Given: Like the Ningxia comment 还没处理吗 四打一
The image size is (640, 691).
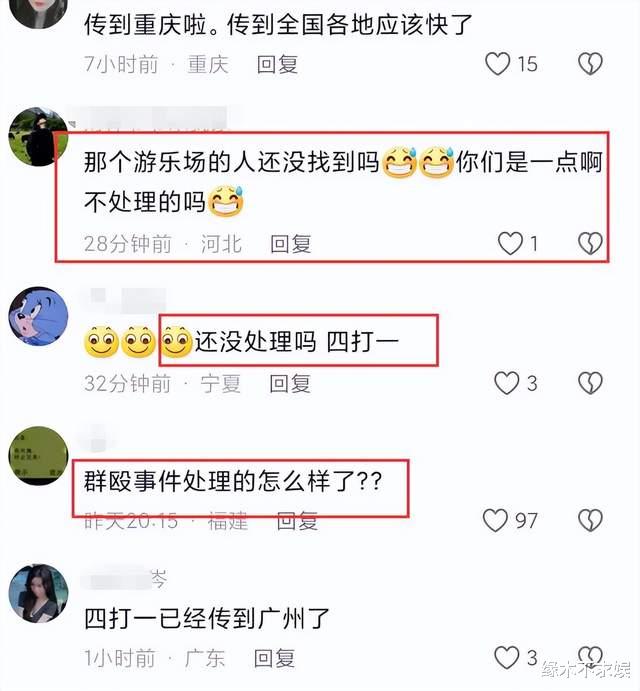Looking at the screenshot, I should click(x=506, y=383).
